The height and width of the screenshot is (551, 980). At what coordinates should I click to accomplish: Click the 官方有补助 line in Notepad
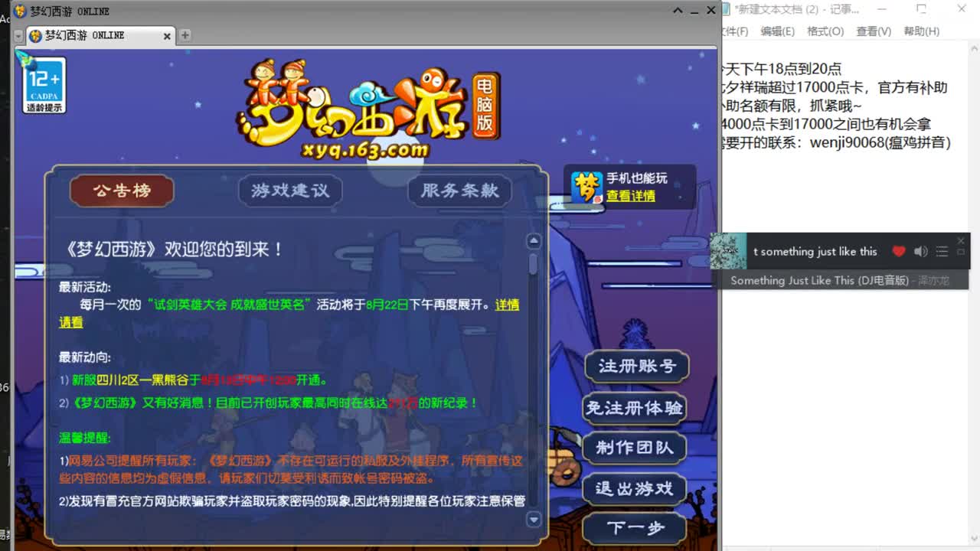[835, 87]
